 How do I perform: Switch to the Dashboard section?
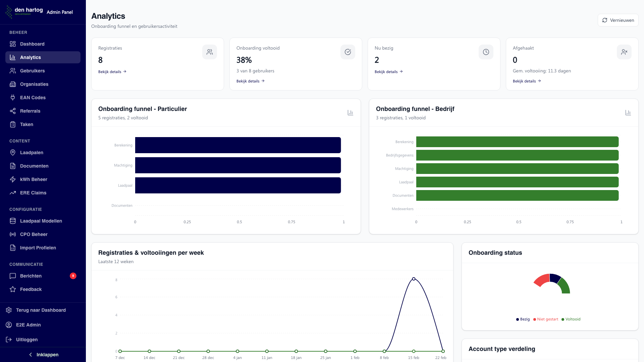coord(32,44)
